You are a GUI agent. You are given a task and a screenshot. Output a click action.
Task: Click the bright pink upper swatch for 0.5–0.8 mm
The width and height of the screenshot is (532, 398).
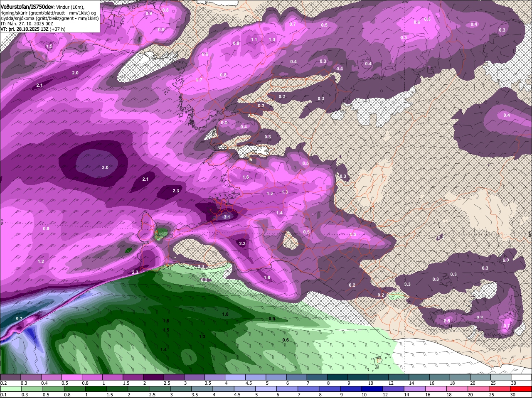pyautogui.click(x=72, y=377)
